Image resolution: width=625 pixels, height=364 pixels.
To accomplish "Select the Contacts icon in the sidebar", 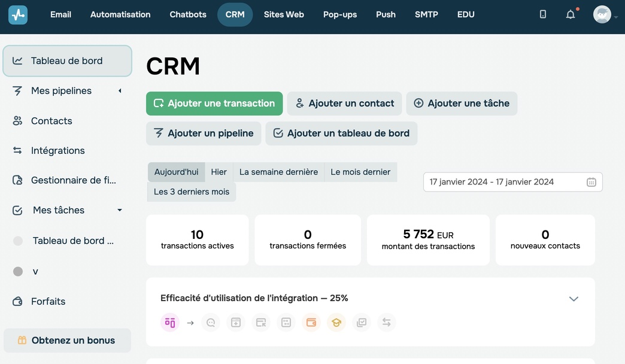I will tap(17, 120).
